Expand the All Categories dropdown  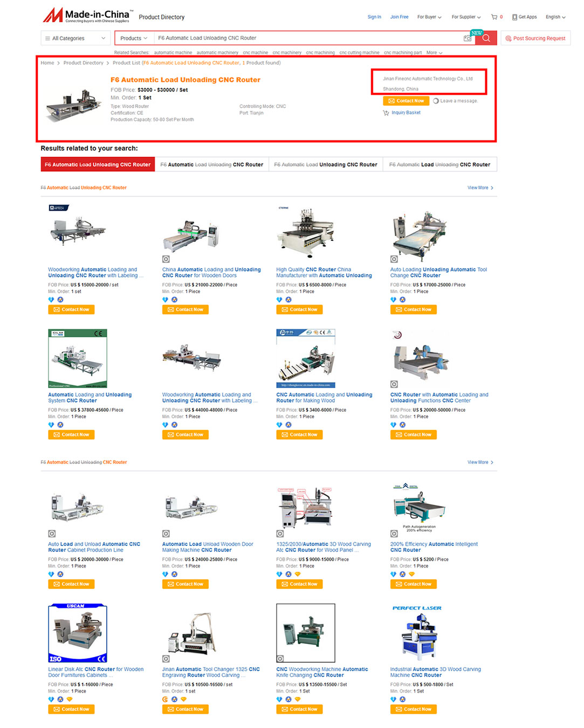pos(75,38)
